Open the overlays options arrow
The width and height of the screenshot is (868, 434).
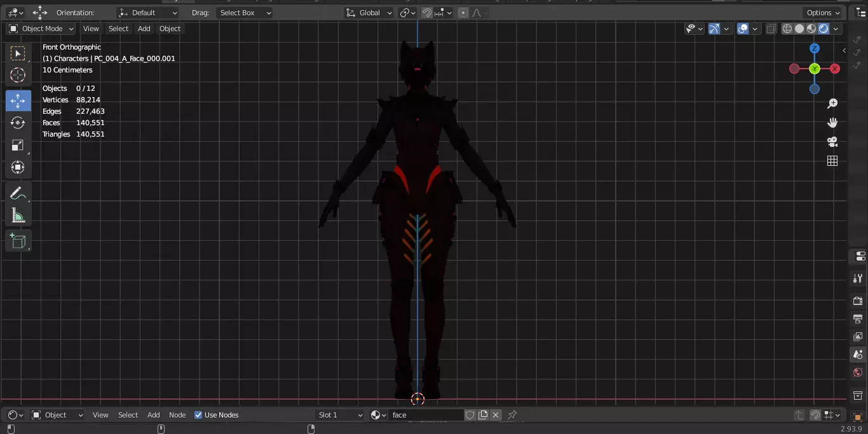[755, 29]
